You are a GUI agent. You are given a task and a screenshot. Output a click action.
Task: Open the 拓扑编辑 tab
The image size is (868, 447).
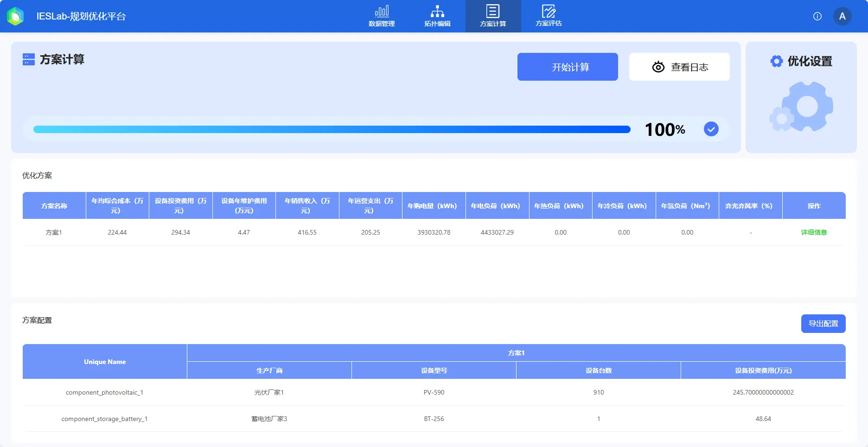[437, 16]
